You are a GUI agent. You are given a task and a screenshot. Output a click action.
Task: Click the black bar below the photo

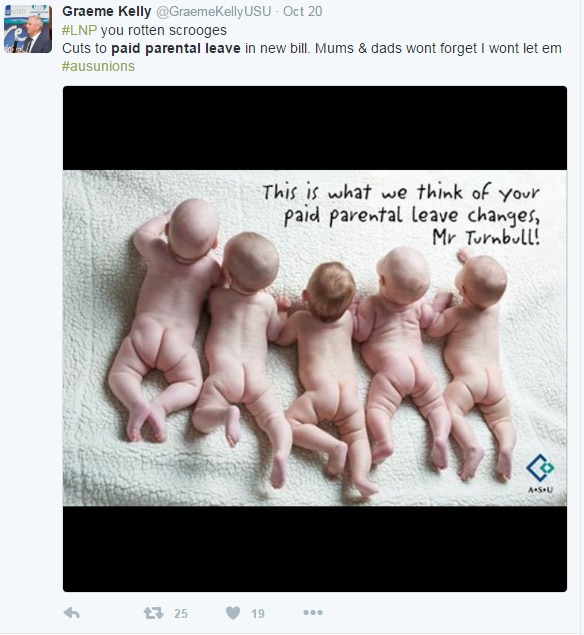pos(315,549)
